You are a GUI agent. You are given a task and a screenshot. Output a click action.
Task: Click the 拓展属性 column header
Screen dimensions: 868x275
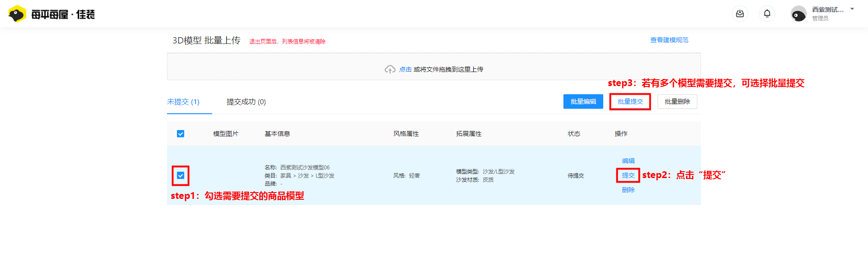click(469, 134)
